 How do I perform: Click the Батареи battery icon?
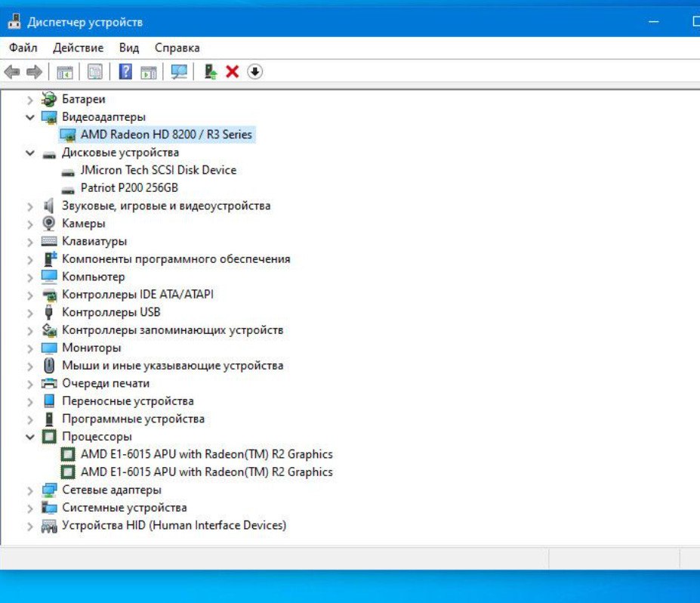point(49,99)
